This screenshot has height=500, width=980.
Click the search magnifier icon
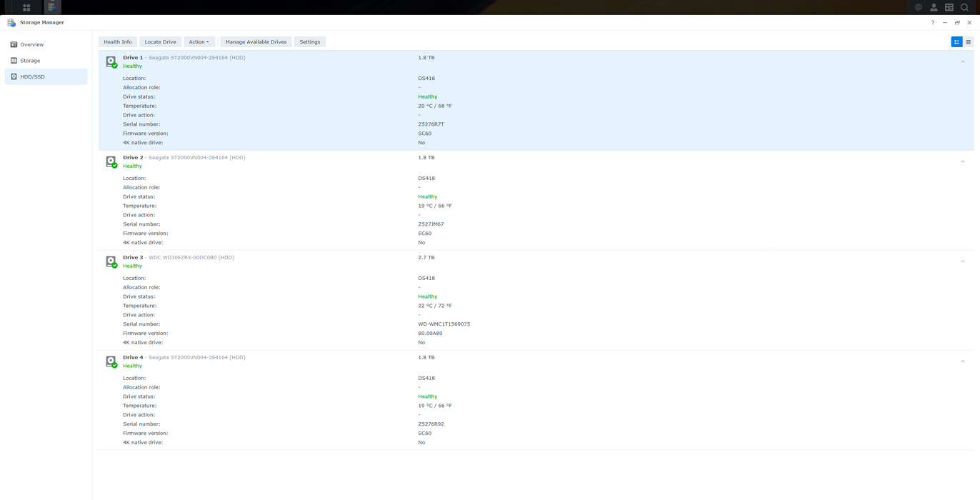coord(964,7)
